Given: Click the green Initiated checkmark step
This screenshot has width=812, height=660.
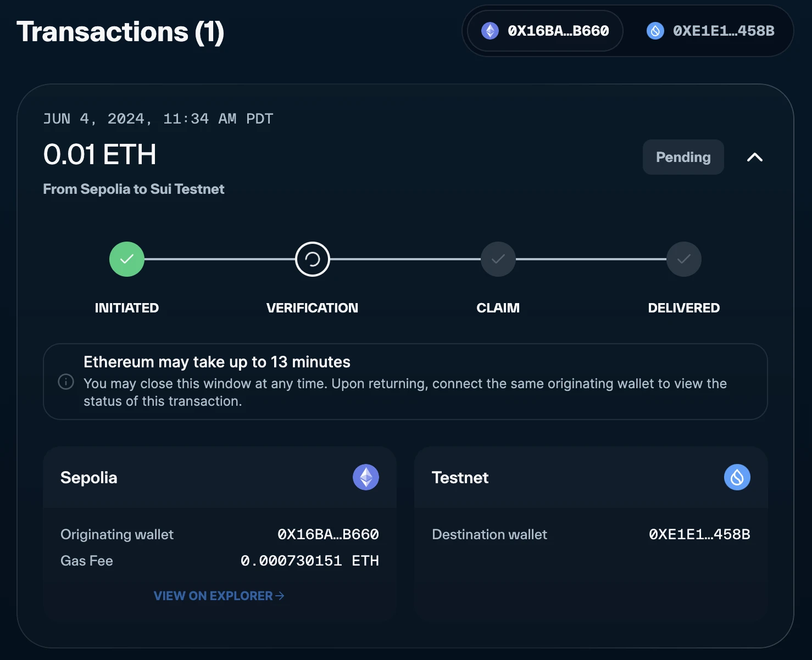Looking at the screenshot, I should tap(126, 259).
